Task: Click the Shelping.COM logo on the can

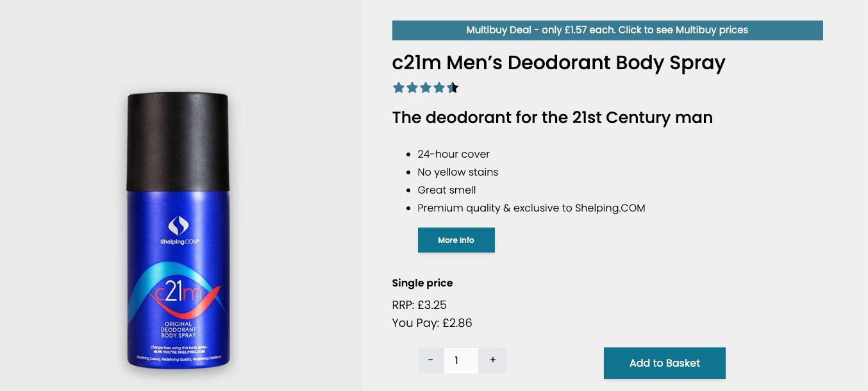Action: coord(178,231)
